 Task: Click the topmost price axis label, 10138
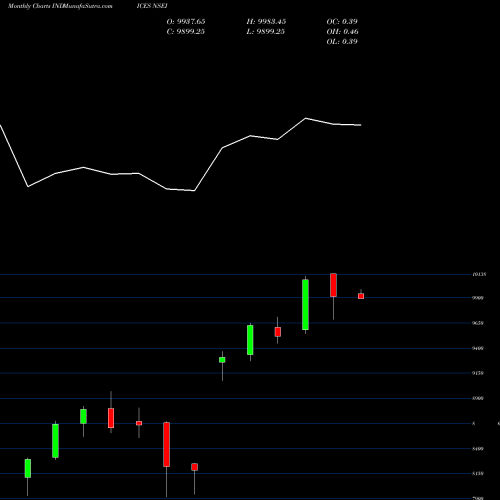(479, 274)
